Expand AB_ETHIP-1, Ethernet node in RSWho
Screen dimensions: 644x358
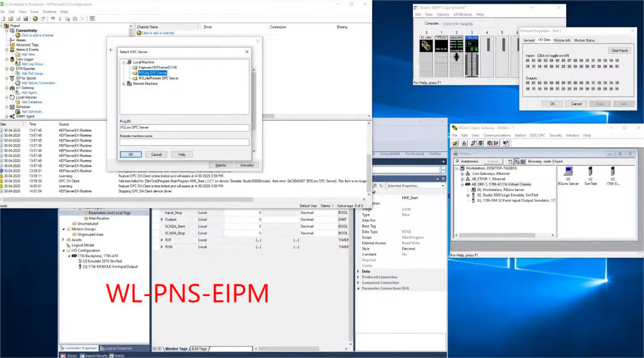[x=462, y=179]
